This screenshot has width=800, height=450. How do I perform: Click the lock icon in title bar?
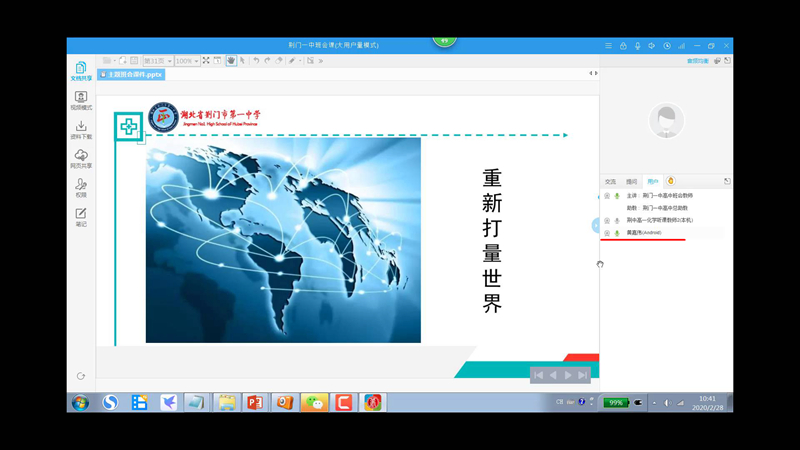623,46
